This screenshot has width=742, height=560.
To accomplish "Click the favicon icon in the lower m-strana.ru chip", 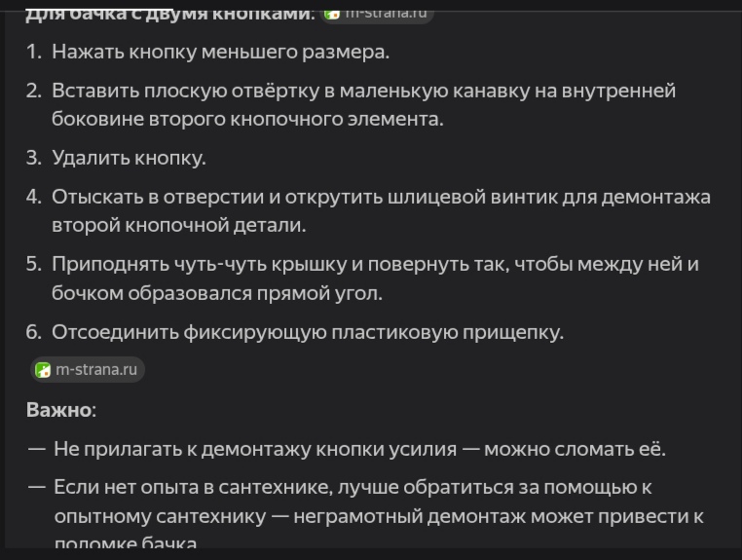I will 43,370.
